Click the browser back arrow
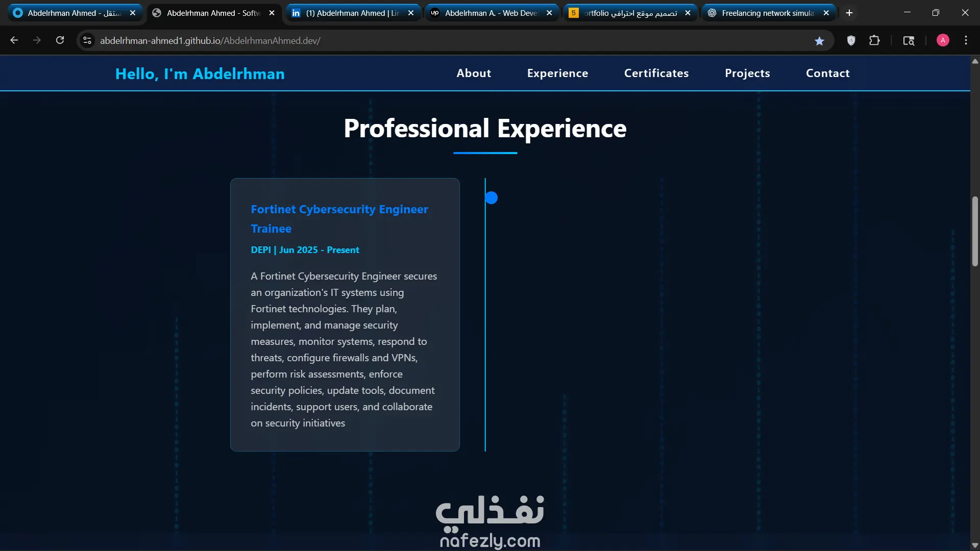 tap(14, 40)
